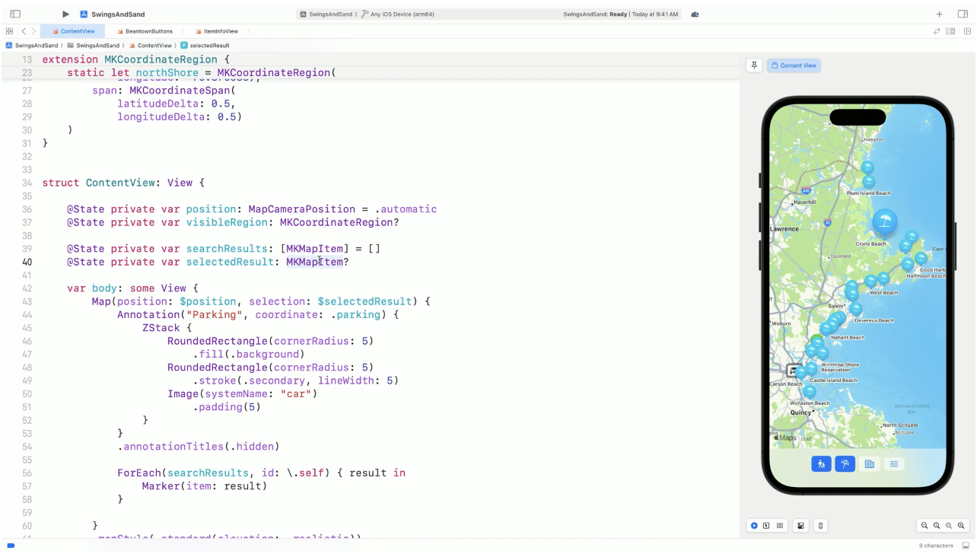Switch to the ItemInfoView tab
Viewport: 980px width, 557px height.
coord(217,31)
